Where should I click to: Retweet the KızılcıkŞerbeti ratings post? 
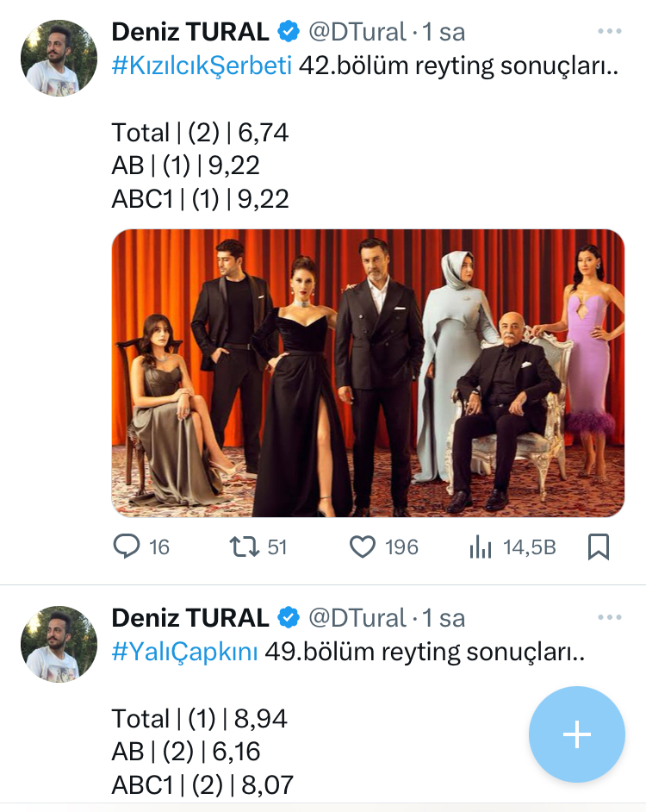[x=246, y=547]
